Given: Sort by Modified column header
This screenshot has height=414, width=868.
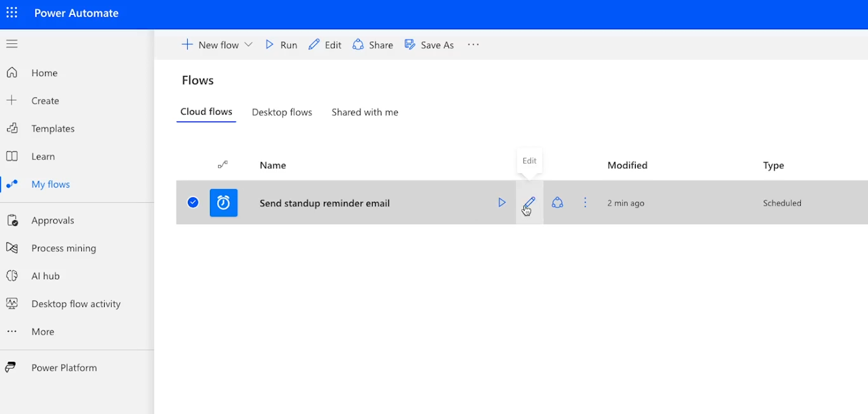Looking at the screenshot, I should pyautogui.click(x=628, y=165).
